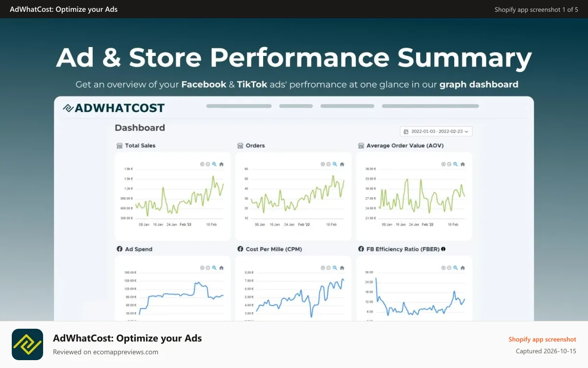Screen dimensions: 588x368
Task: Click the Facebook icon beside Cost Per Mille
Action: 240,249
